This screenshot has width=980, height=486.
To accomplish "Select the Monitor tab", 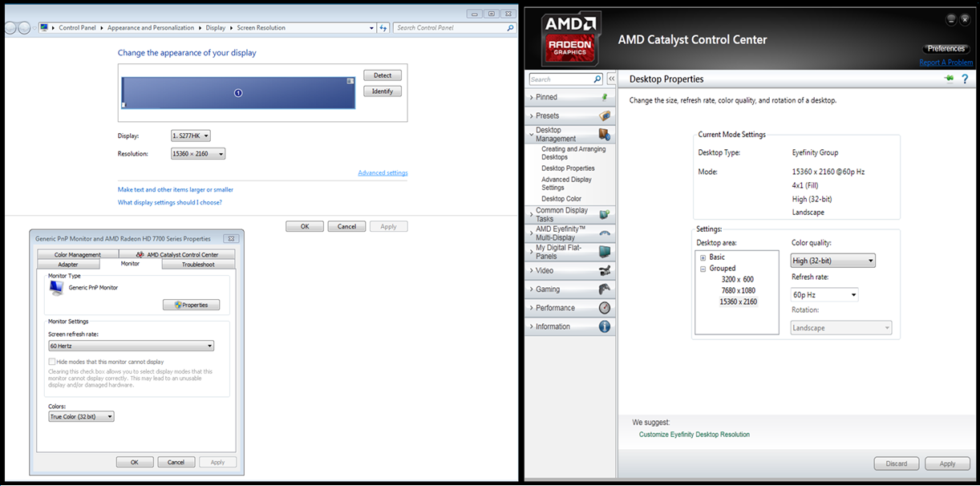I will click(x=130, y=263).
